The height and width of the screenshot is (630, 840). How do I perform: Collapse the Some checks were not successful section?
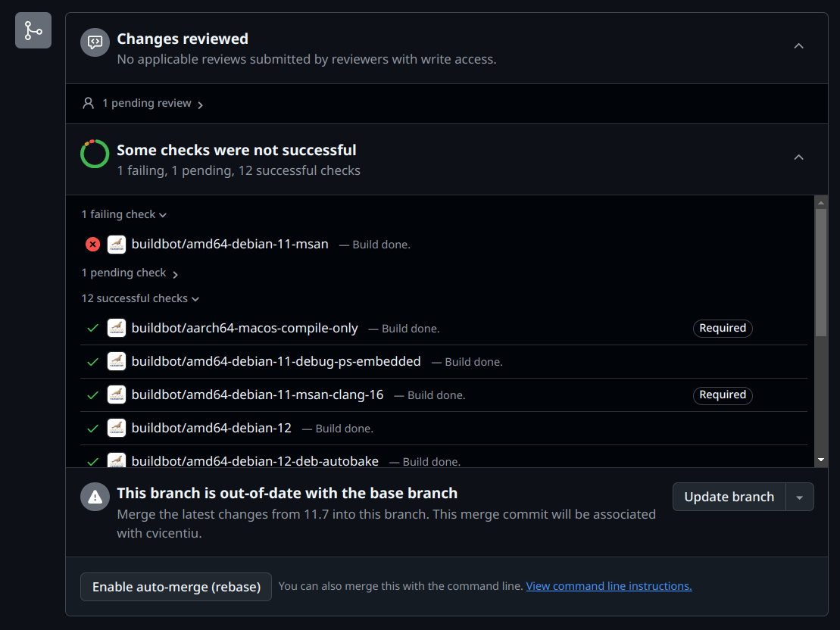[798, 157]
